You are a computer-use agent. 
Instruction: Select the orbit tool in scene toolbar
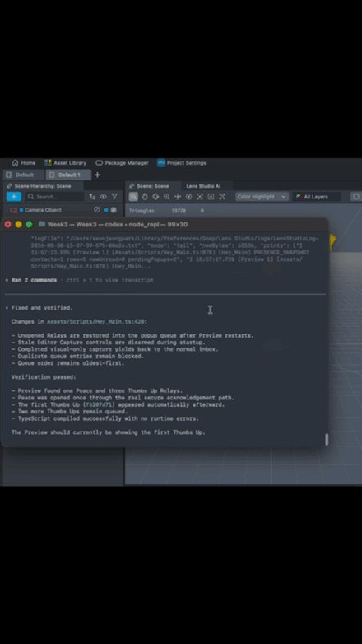tap(155, 197)
